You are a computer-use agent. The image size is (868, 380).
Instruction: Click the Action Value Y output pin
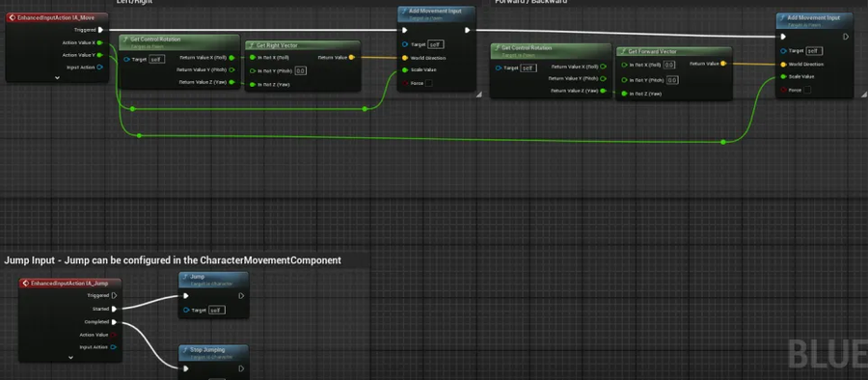[100, 55]
